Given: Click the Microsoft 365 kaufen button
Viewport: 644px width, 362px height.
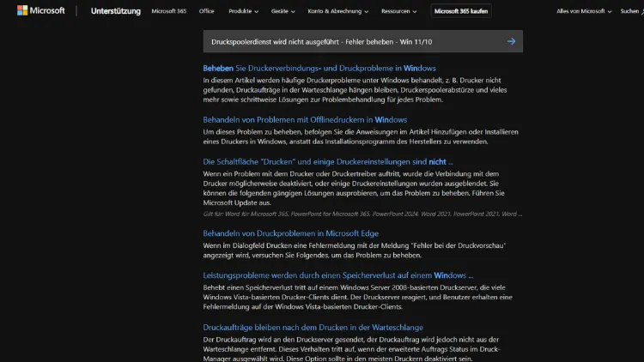Looking at the screenshot, I should [x=461, y=11].
